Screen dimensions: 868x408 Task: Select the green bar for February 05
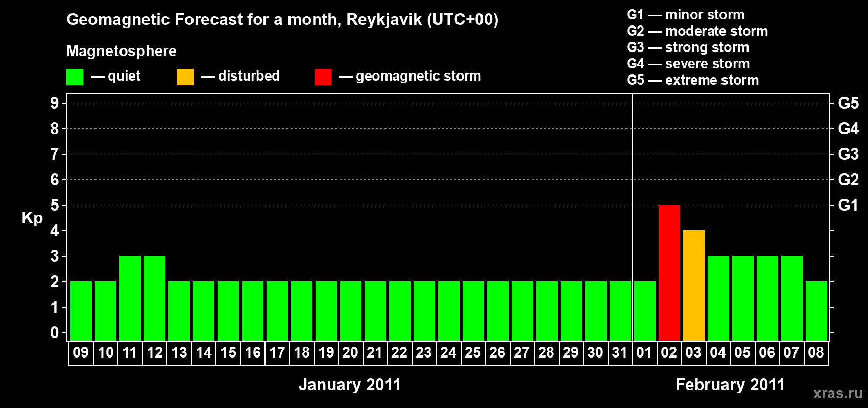[743, 298]
